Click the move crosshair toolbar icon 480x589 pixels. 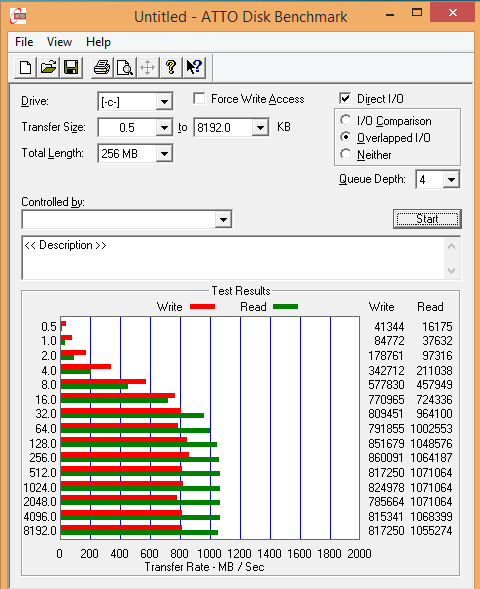148,68
